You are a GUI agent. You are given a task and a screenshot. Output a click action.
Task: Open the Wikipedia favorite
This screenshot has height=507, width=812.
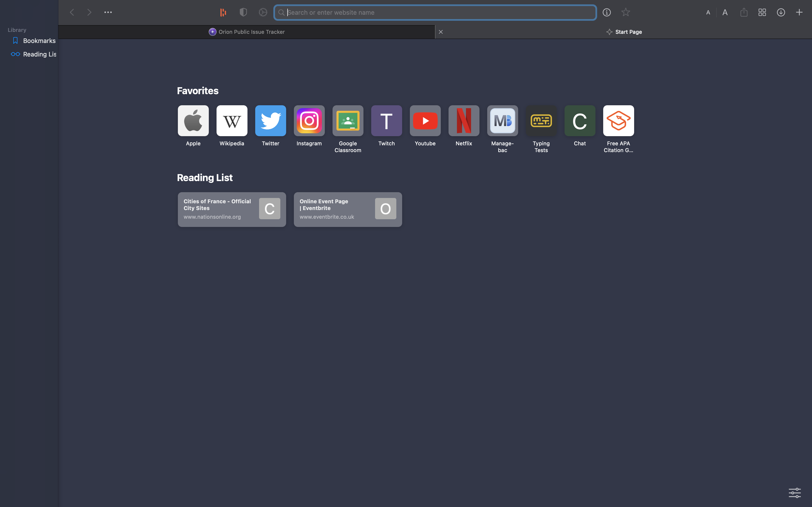232,121
